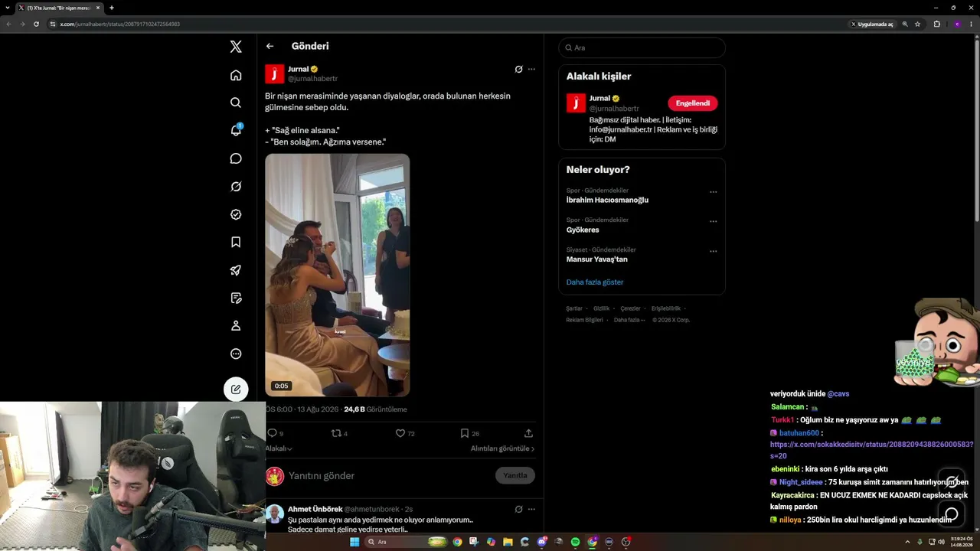Click the Ara search box on X
The height and width of the screenshot is (551, 980).
pyautogui.click(x=642, y=47)
